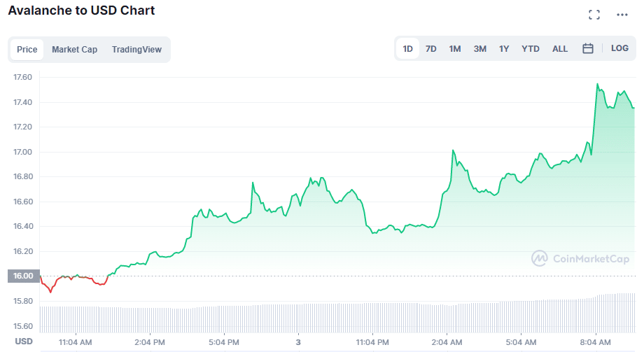Open the TradingView chart tab

pos(136,50)
